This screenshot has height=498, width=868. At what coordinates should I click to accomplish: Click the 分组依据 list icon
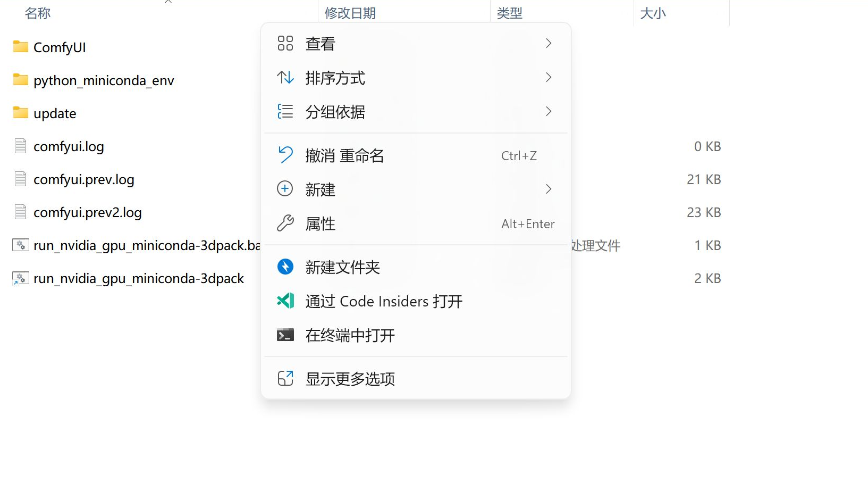[x=285, y=111]
